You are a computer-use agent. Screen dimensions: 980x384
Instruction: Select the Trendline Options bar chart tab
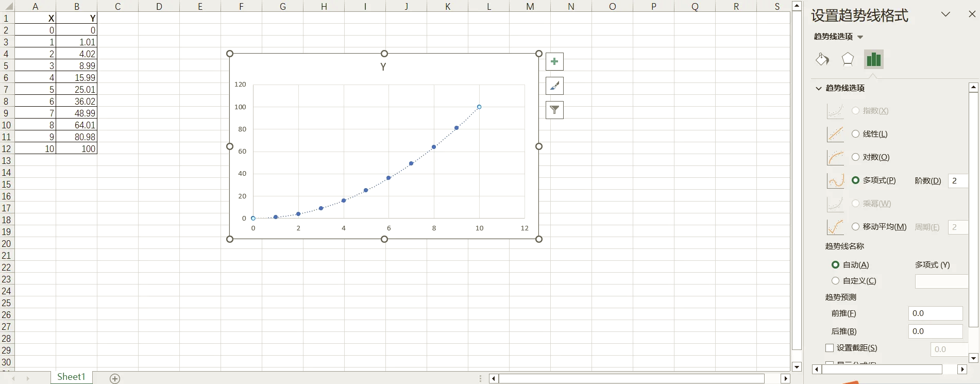(x=874, y=59)
